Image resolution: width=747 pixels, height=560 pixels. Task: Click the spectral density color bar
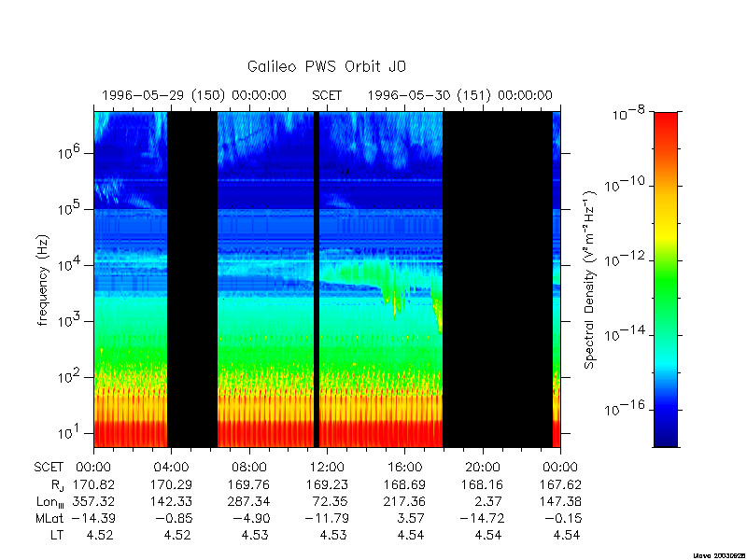(665, 279)
